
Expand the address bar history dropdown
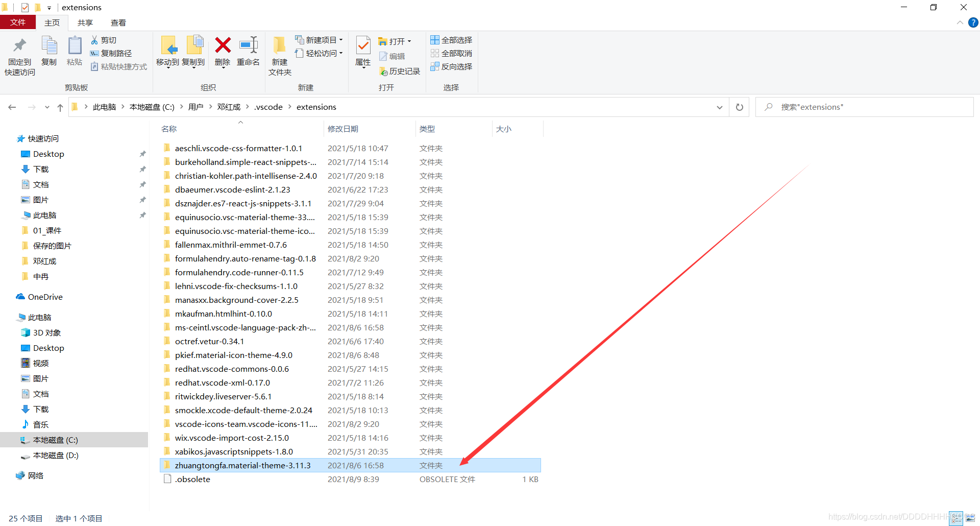coord(719,107)
